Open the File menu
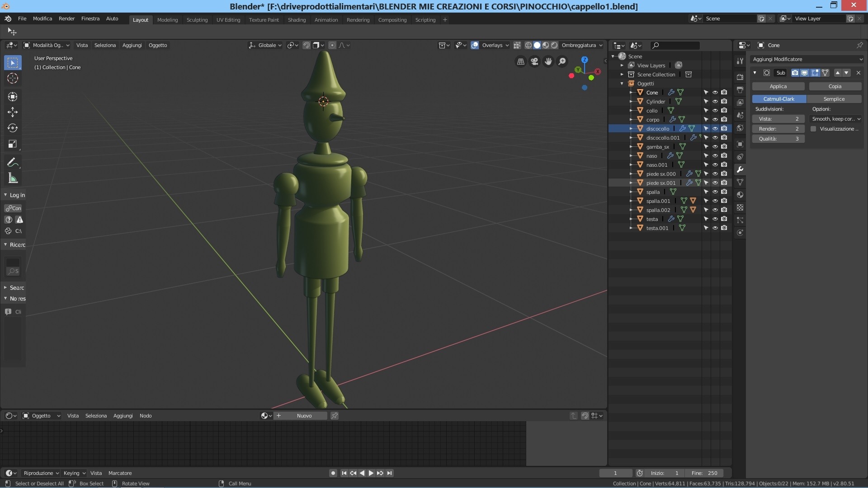868x488 pixels. [22, 19]
